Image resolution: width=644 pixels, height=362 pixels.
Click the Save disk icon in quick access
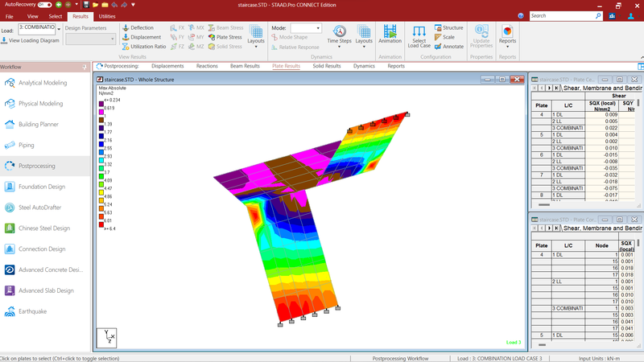tap(86, 5)
